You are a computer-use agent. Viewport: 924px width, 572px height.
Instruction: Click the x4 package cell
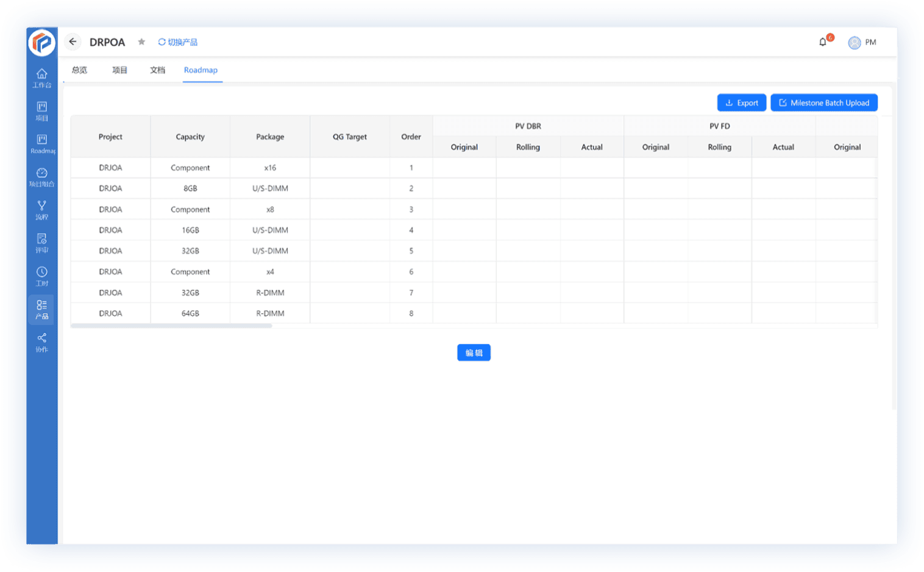[x=270, y=271]
